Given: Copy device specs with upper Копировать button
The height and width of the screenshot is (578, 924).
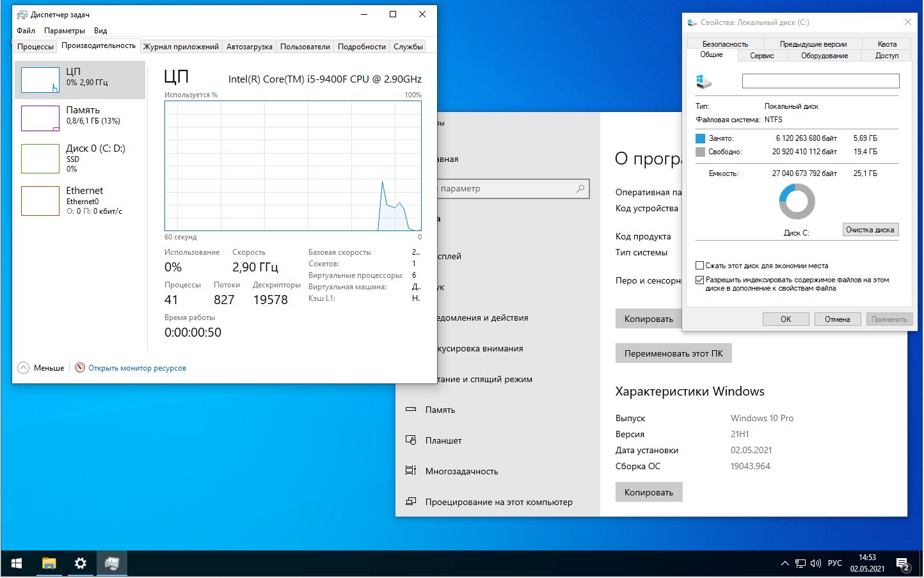Looking at the screenshot, I should 649,319.
